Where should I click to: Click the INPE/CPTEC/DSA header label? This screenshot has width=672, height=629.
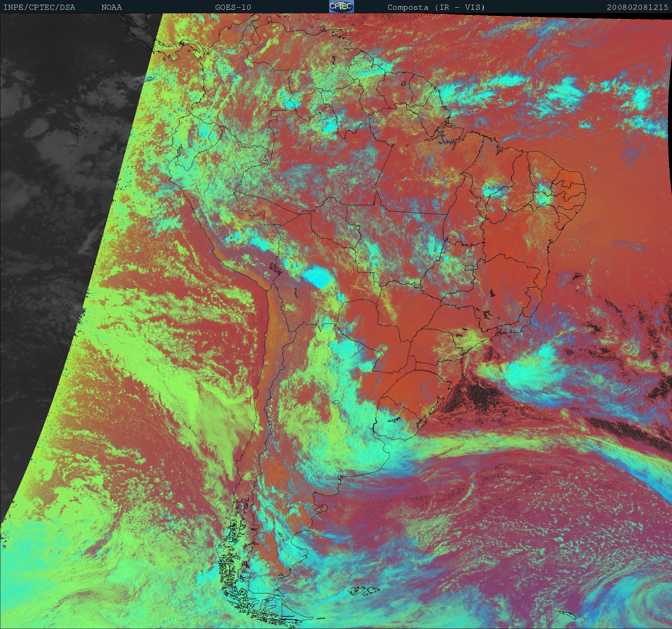pyautogui.click(x=39, y=7)
